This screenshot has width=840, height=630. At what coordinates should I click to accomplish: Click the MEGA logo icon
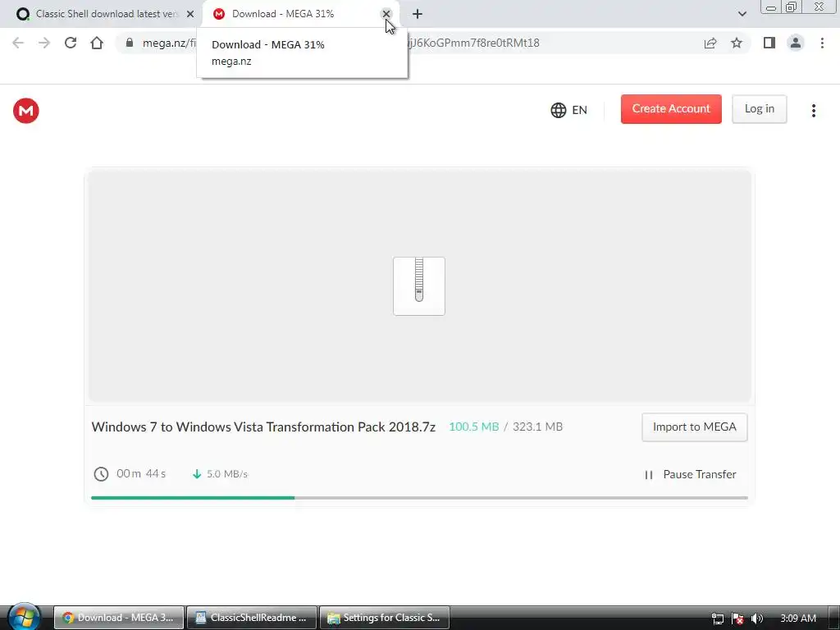point(25,111)
